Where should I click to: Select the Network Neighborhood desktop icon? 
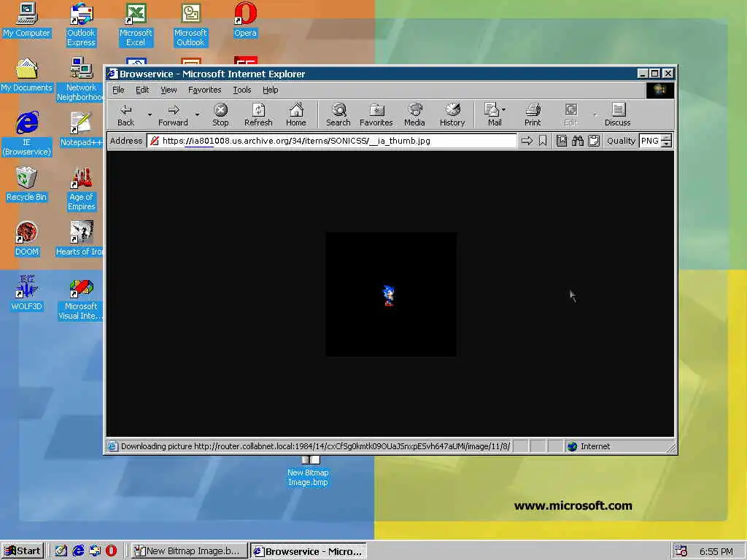80,79
